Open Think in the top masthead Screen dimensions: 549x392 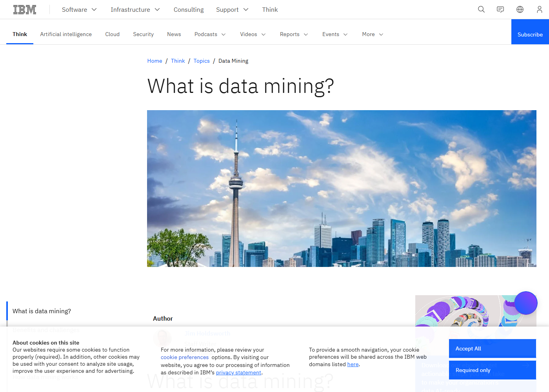(x=270, y=9)
